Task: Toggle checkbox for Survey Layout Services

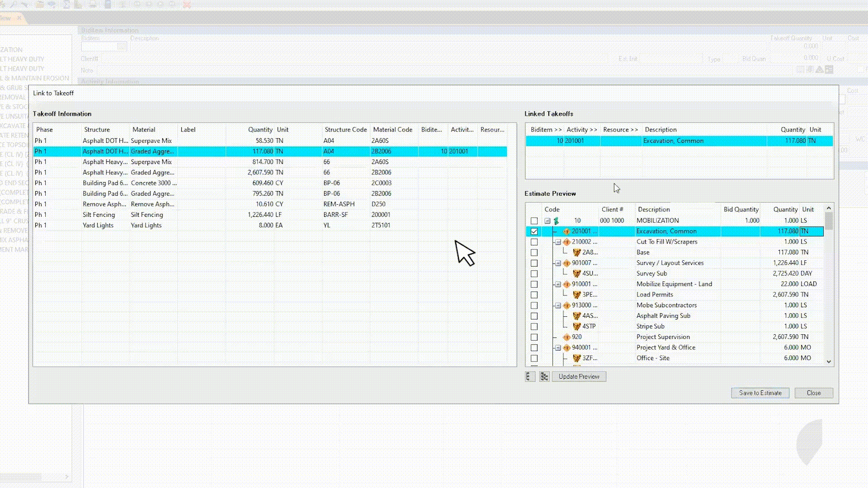Action: point(533,262)
